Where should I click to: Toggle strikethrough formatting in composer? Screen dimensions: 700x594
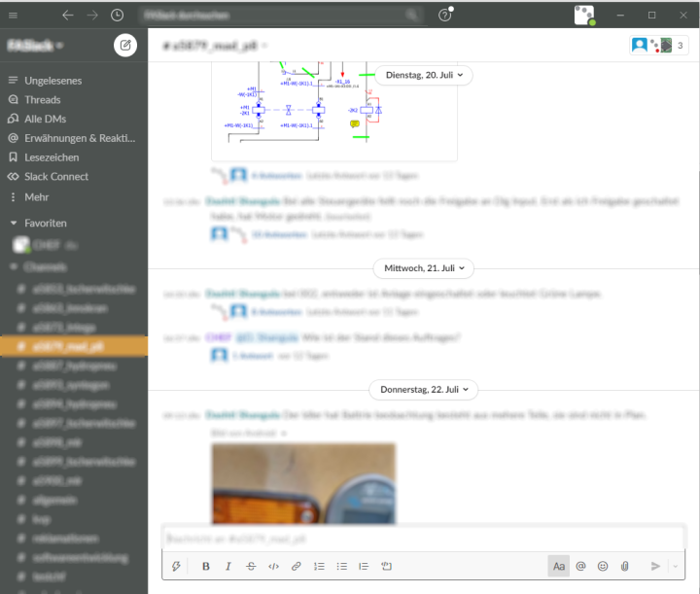[x=251, y=566]
